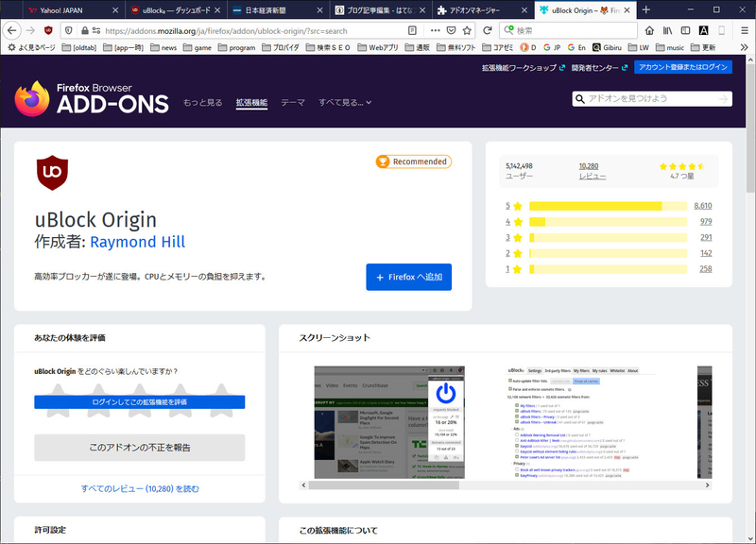Submit add-on search with arrow icon
Viewport: 756px width, 544px height.
(723, 99)
